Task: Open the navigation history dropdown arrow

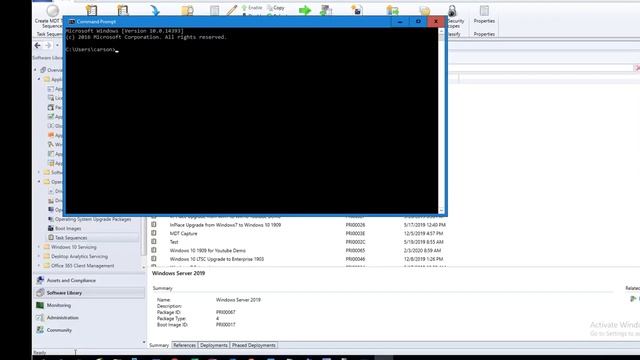Action: click(x=57, y=45)
